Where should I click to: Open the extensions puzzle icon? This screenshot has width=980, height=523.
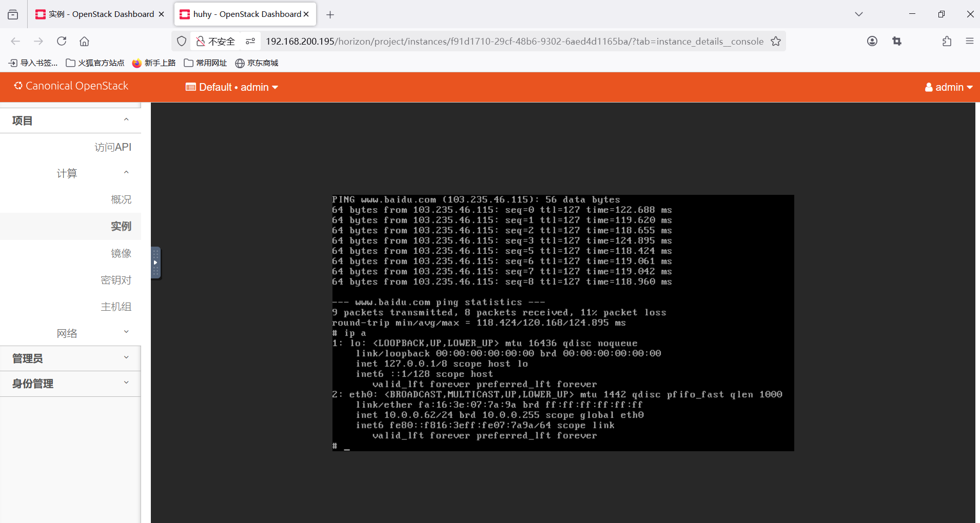pyautogui.click(x=947, y=41)
